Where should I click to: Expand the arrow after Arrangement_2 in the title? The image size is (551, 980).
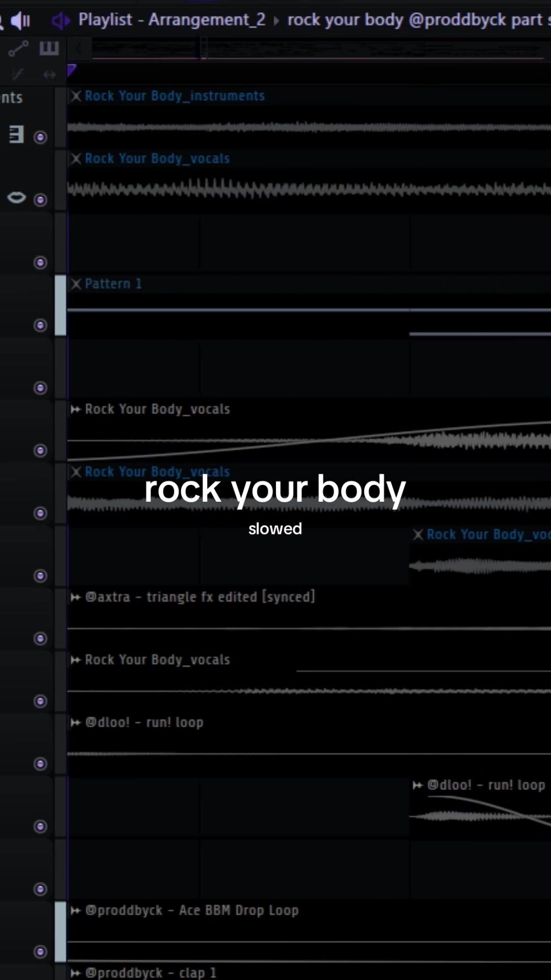(x=277, y=21)
